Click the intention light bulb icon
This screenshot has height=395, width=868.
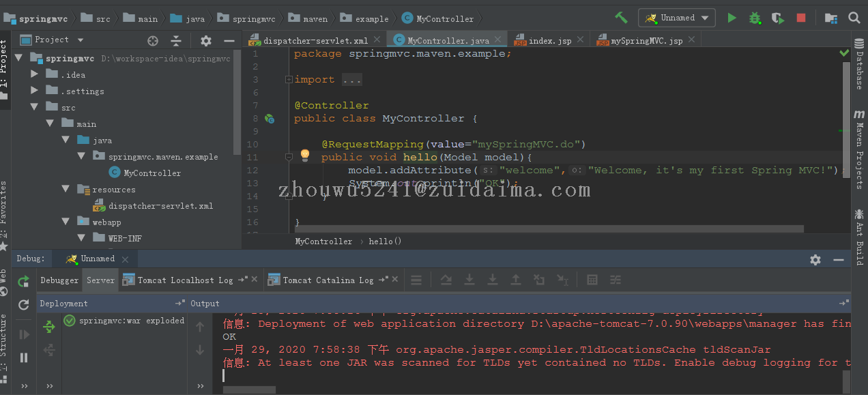click(305, 156)
